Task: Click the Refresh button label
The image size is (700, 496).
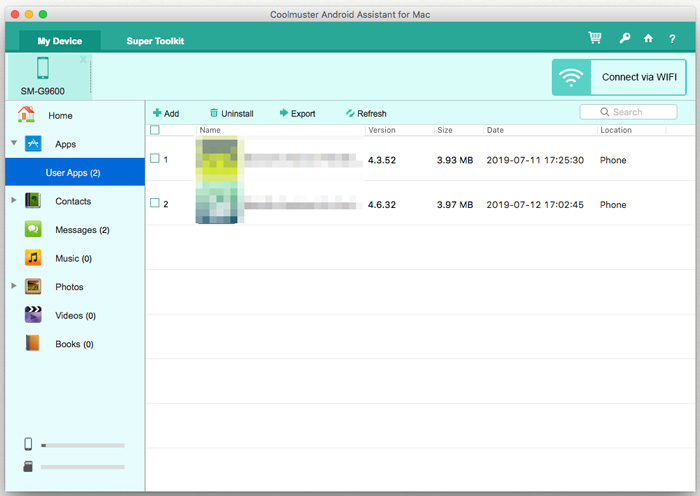Action: coord(371,114)
